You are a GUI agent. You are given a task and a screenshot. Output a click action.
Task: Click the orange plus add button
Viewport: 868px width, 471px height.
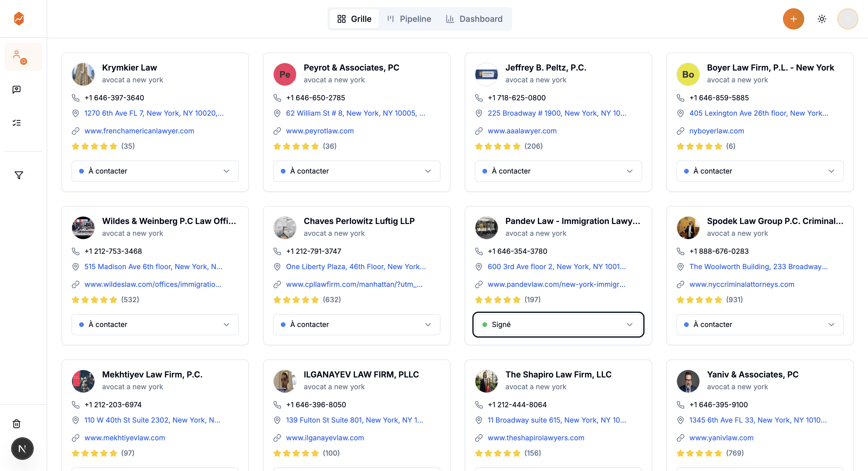pos(793,19)
